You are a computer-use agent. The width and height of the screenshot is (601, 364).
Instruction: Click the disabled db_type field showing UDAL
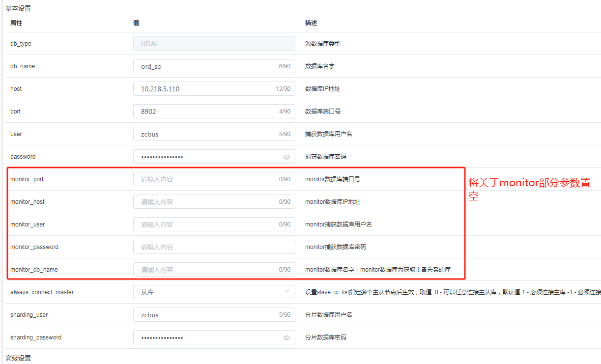coord(214,44)
